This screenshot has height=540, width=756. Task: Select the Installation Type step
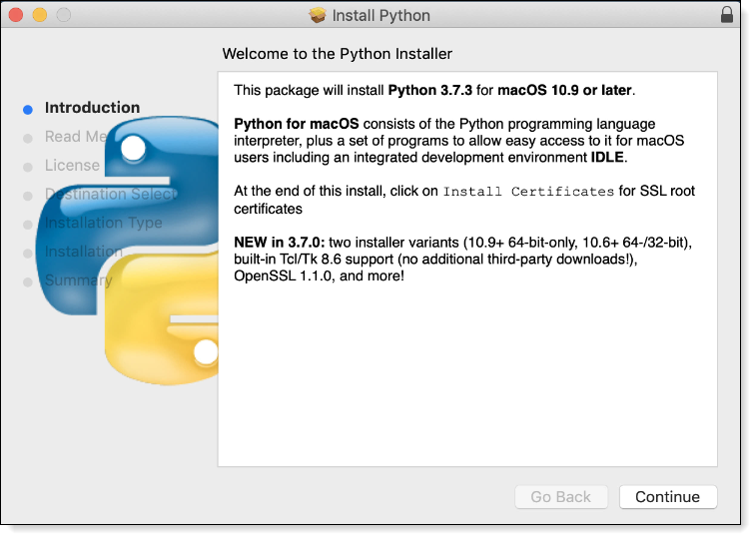104,223
